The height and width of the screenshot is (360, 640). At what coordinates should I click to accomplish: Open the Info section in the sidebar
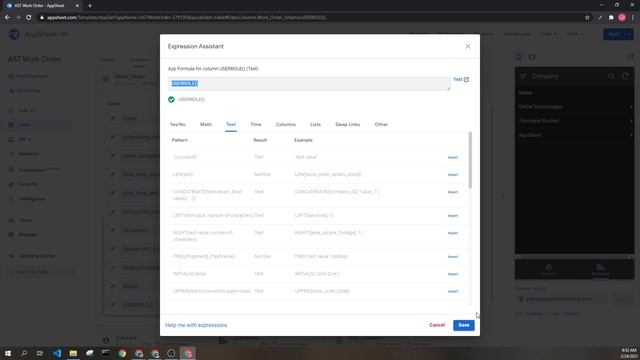tap(24, 110)
